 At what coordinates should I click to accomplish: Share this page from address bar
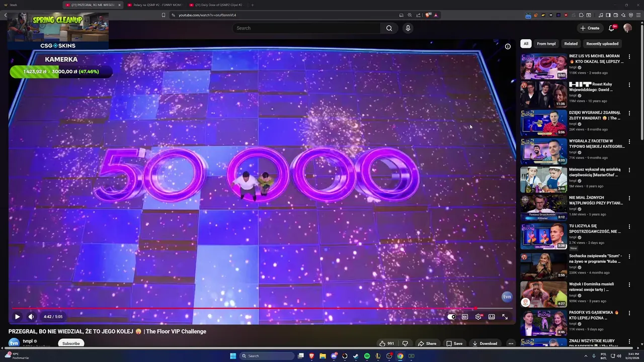click(418, 15)
